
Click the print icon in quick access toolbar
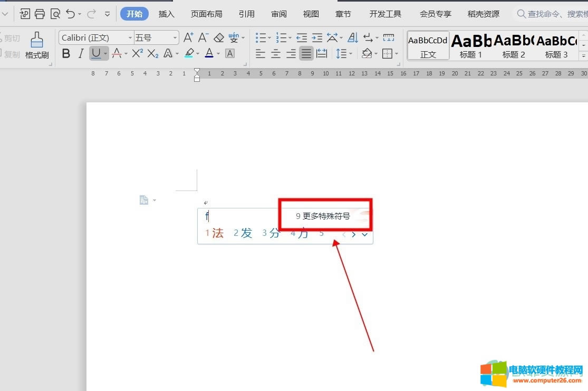coord(40,14)
